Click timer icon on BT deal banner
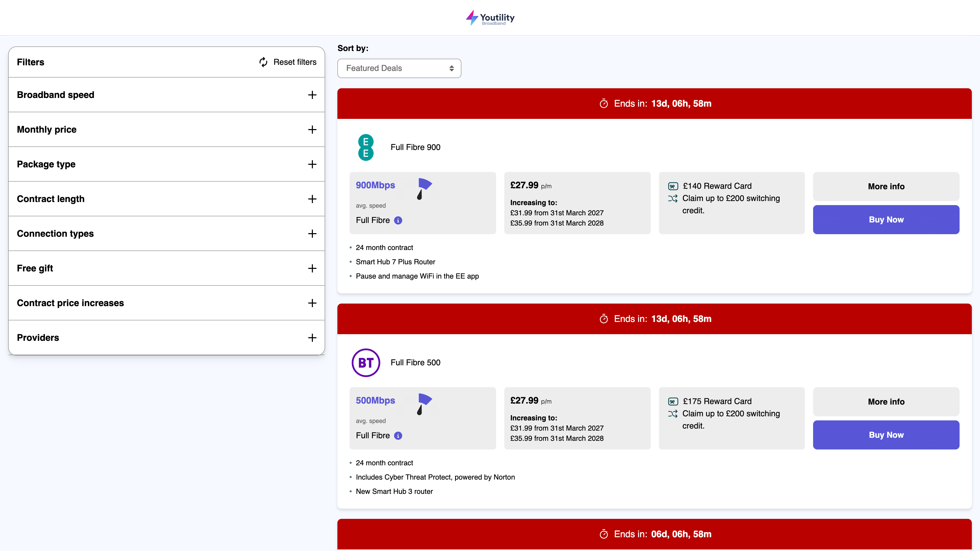 tap(604, 319)
